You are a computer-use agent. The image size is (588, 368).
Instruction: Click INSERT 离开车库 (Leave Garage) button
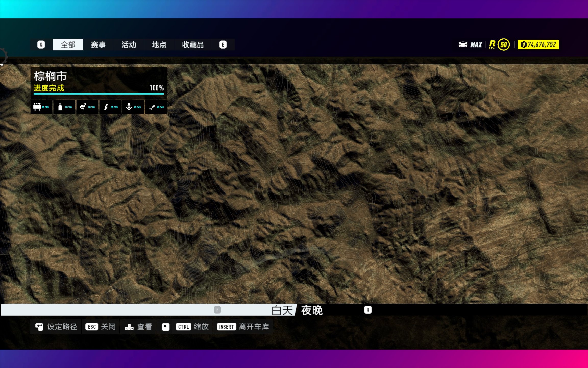[x=243, y=327]
